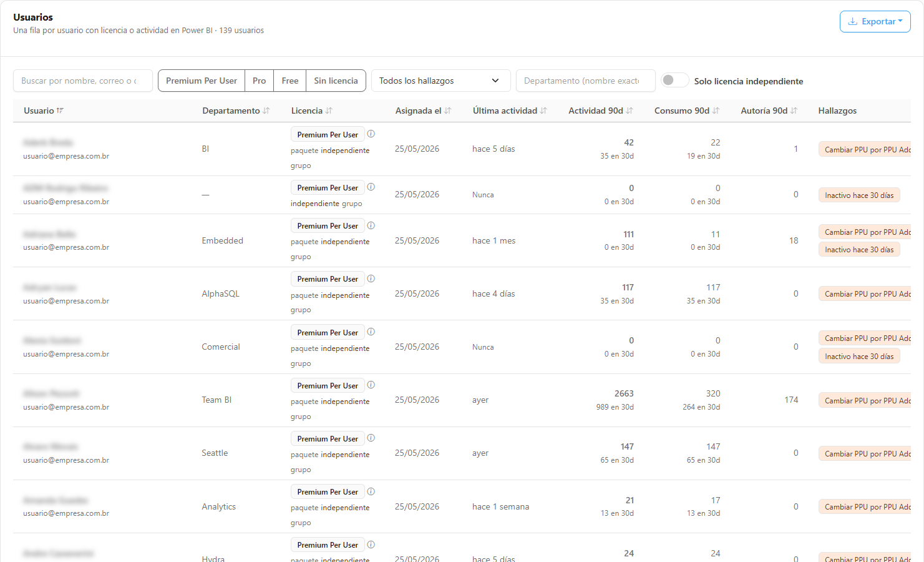Select the AlphaSQL department cell
The image size is (924, 562).
220,293
